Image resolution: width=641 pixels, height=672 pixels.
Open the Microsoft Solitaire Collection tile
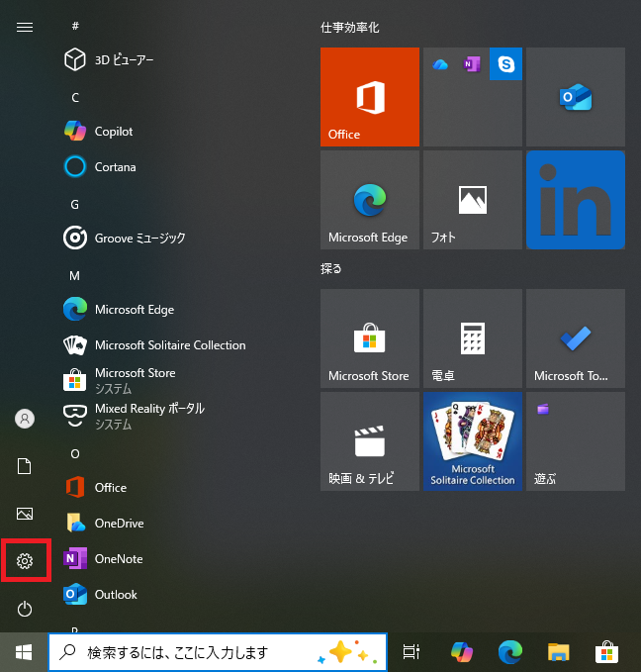point(472,441)
